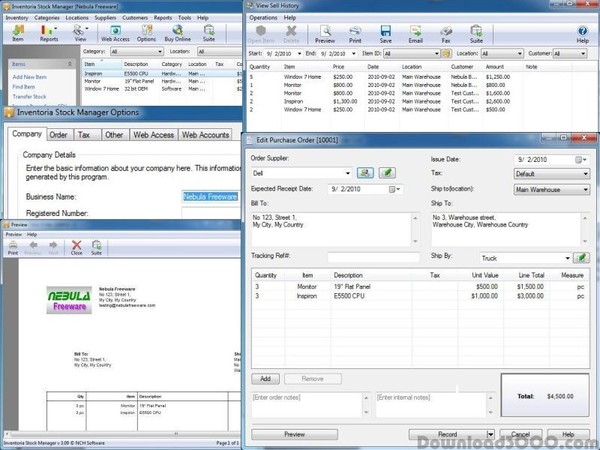Click the Find Item link
This screenshot has height=450, width=600.
tap(23, 87)
